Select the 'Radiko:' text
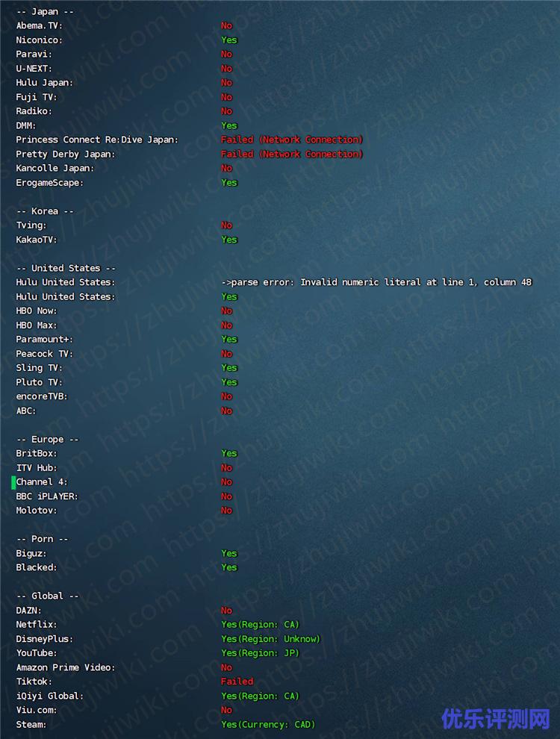The image size is (560, 739). [34, 111]
